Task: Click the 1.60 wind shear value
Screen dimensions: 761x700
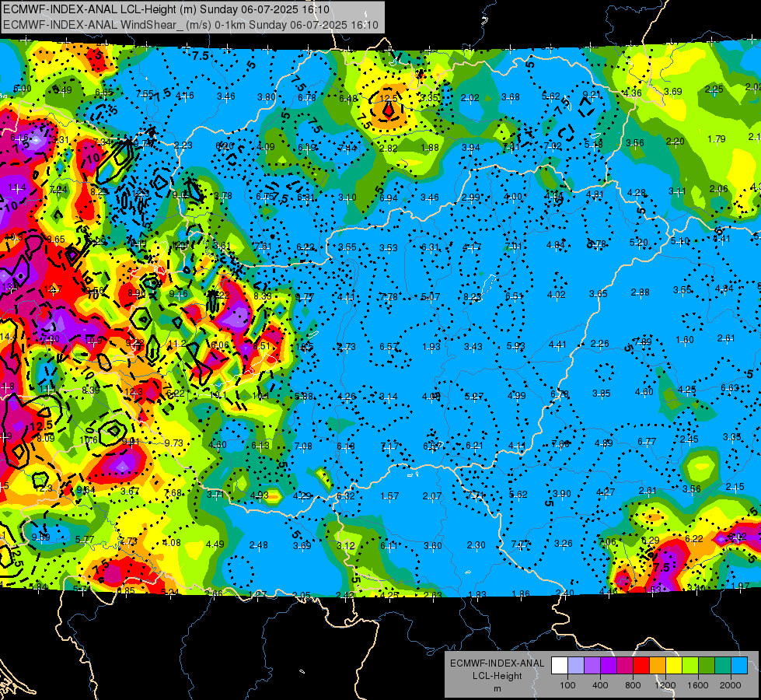Action: coord(684,340)
